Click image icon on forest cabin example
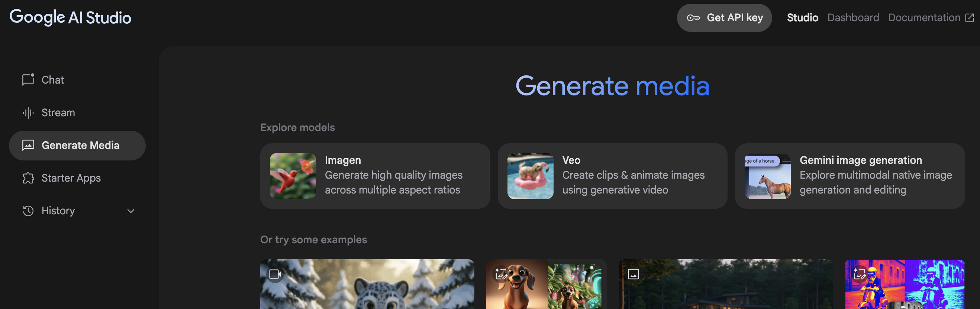 [x=633, y=274]
